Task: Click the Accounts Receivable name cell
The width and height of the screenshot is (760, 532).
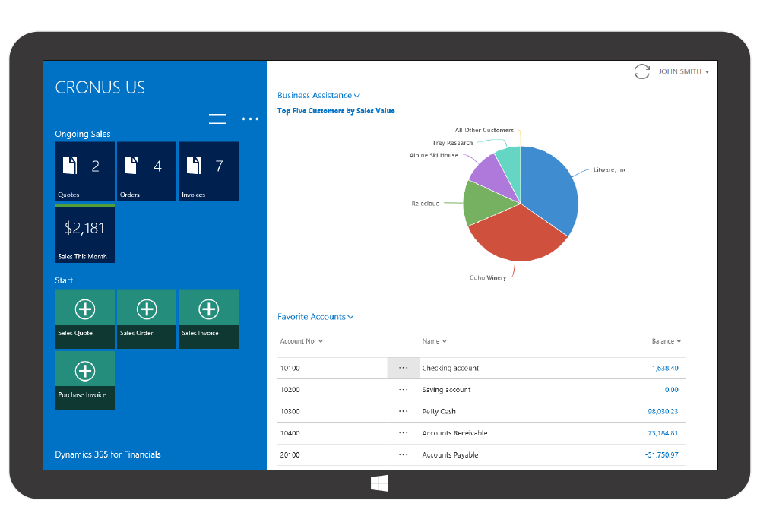Action: coord(454,433)
